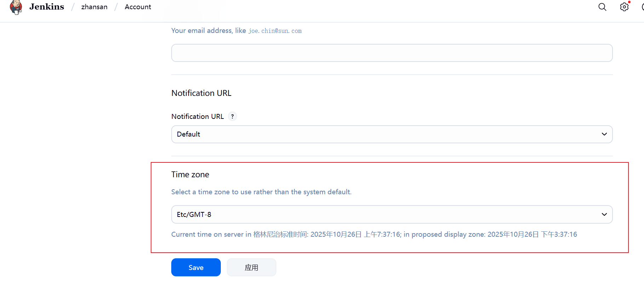Click the Notification URL section heading
The height and width of the screenshot is (305, 644).
(201, 93)
